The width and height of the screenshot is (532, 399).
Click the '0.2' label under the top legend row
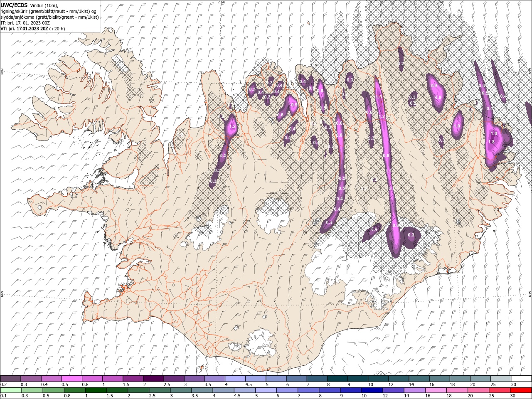click(3, 384)
